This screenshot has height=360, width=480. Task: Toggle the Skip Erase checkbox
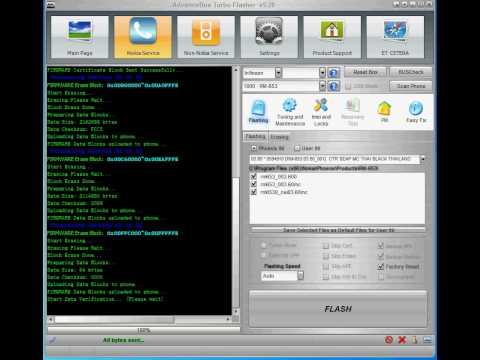326,256
